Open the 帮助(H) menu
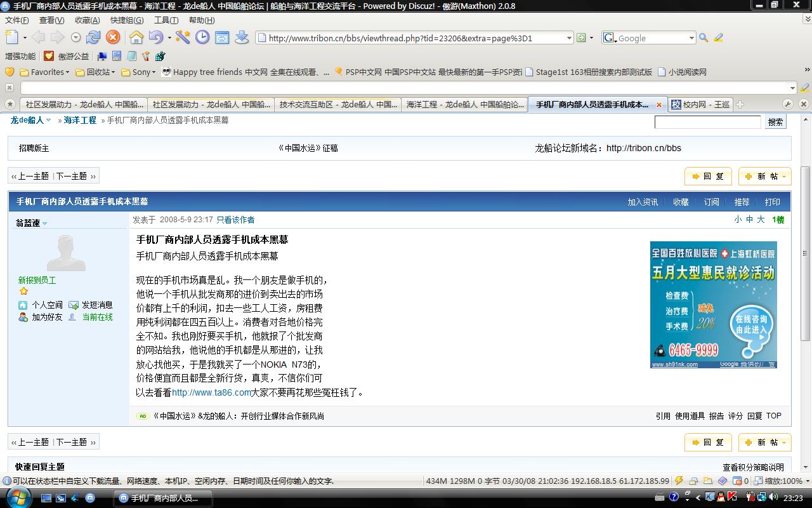Screen dimensions: 812x508 click(201, 20)
